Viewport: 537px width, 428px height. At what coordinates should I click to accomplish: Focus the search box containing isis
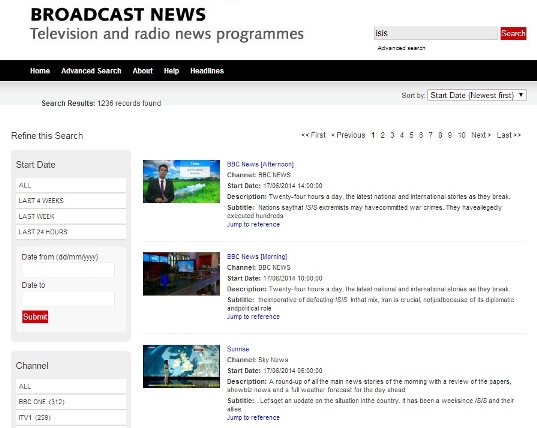pos(436,33)
